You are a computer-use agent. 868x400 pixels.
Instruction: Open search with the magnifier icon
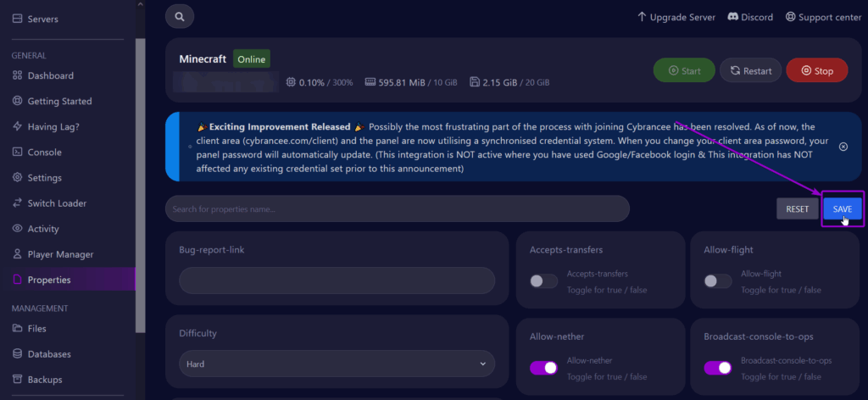pyautogui.click(x=180, y=17)
